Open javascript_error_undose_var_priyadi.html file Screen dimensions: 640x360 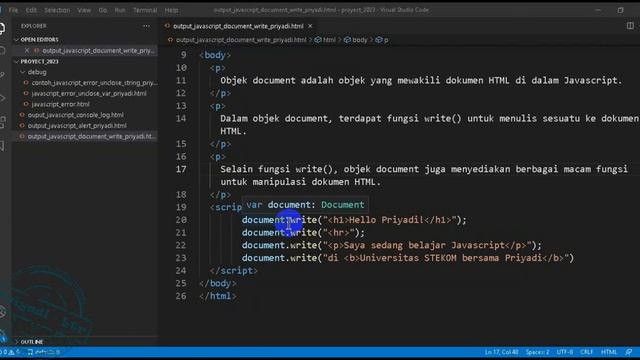[89, 93]
